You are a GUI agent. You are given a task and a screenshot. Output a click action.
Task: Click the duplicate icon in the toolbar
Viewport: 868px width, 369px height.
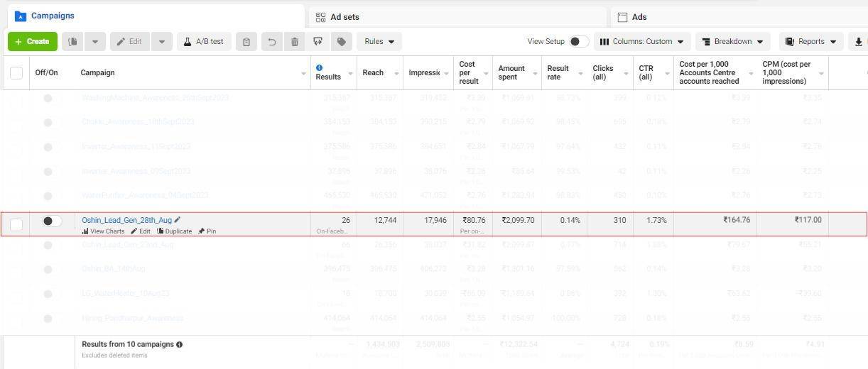(72, 42)
